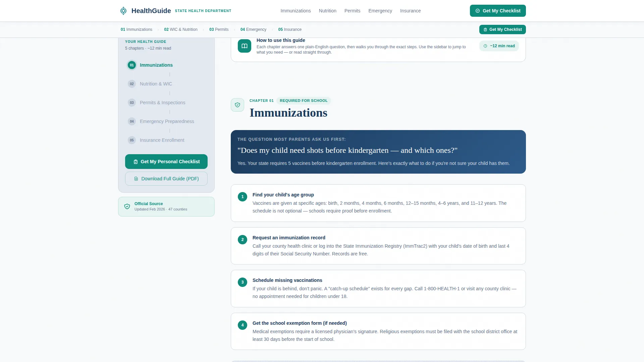Click step 1 number badge for Find your child's age group
This screenshot has width=644, height=362.
pos(243,197)
